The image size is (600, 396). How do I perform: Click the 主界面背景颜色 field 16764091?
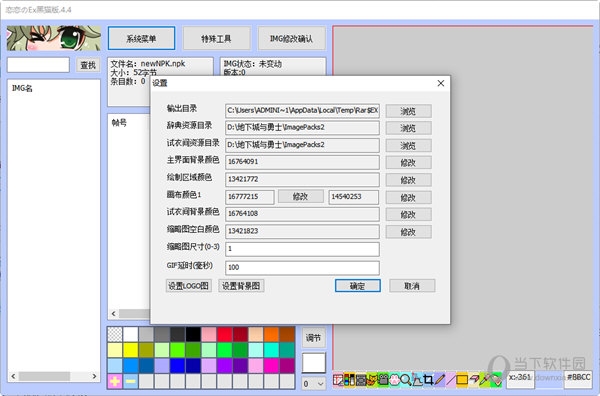point(302,162)
